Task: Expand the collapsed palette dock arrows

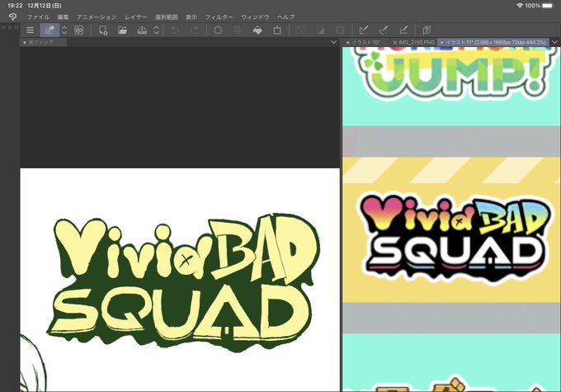Action: pyautogui.click(x=10, y=27)
